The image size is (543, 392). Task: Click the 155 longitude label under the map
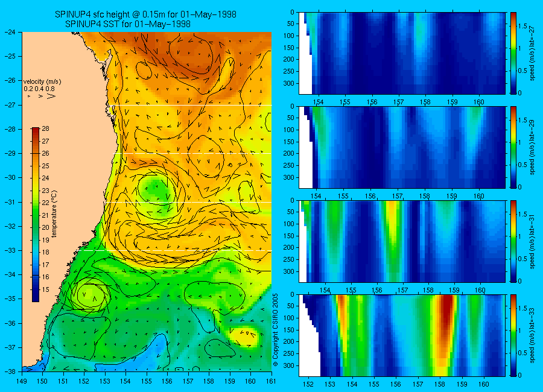tap(147, 381)
